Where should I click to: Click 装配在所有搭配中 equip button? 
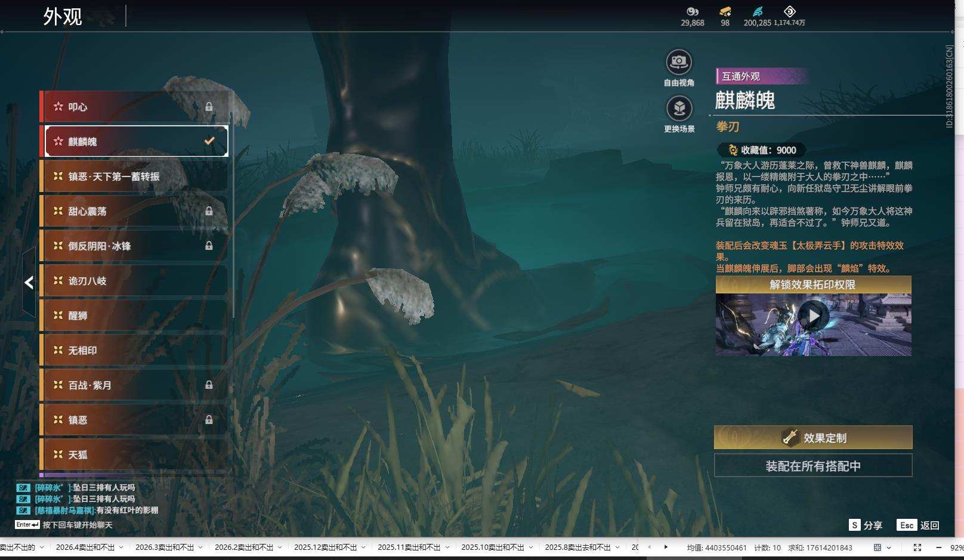(813, 466)
